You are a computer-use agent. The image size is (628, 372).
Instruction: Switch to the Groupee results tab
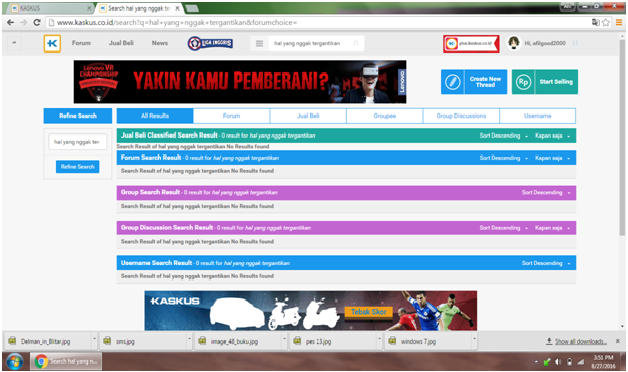coord(384,116)
